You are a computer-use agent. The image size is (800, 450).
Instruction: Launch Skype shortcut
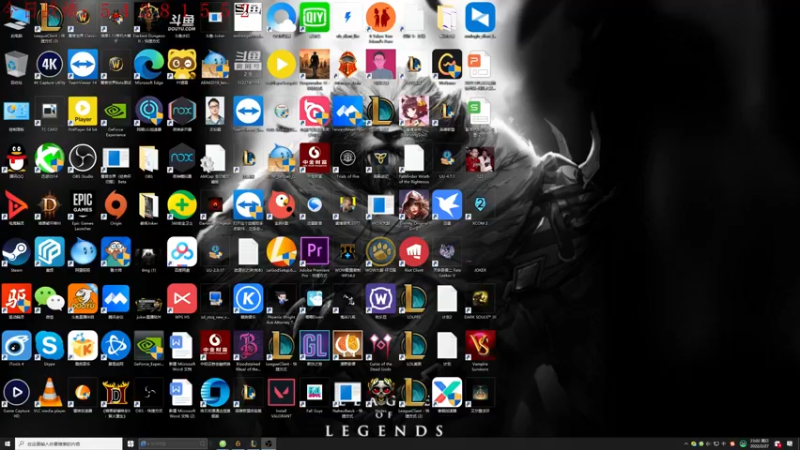(x=49, y=346)
